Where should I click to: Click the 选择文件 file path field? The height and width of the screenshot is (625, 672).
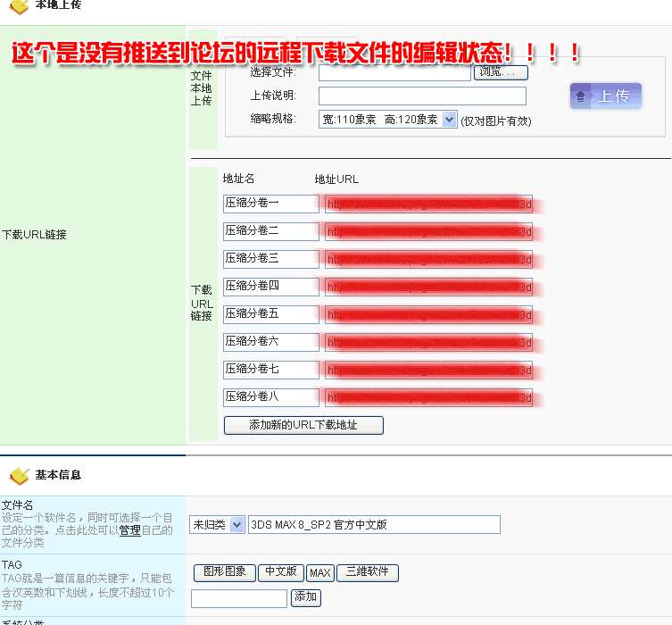(394, 72)
